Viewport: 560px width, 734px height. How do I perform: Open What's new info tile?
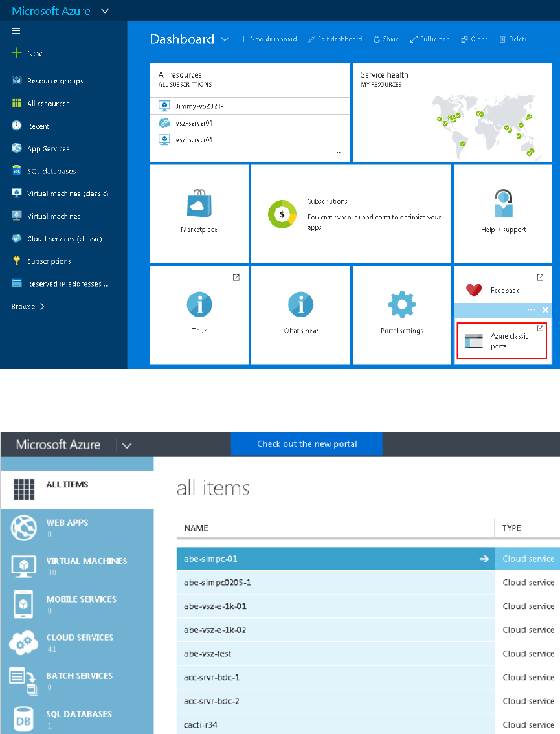pyautogui.click(x=300, y=315)
